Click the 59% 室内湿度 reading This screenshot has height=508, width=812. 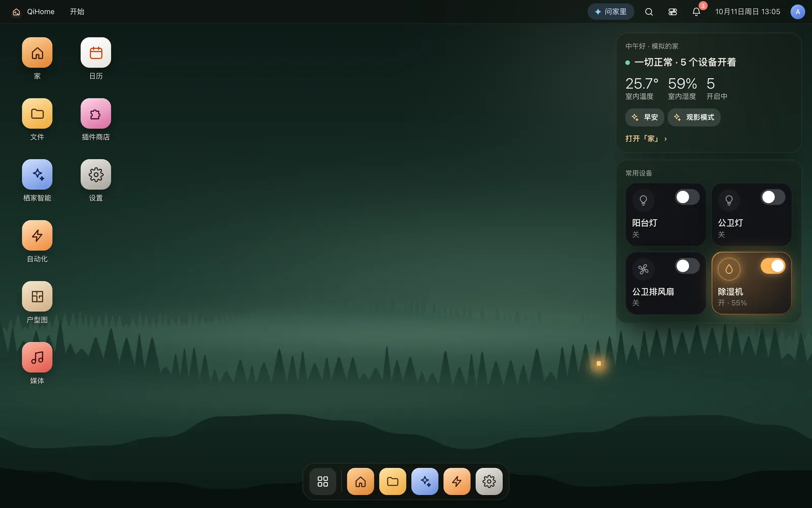(682, 88)
